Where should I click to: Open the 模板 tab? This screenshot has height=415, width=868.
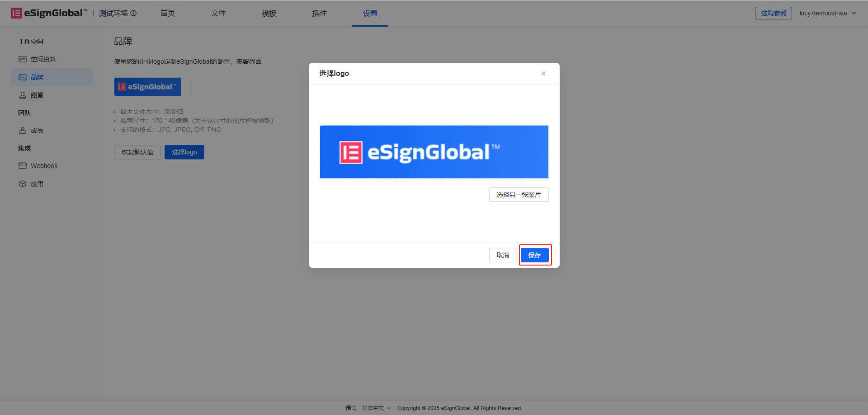[269, 14]
